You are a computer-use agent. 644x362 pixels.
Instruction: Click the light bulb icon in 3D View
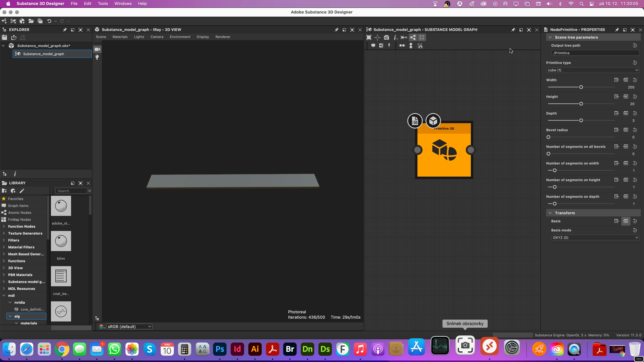click(97, 57)
